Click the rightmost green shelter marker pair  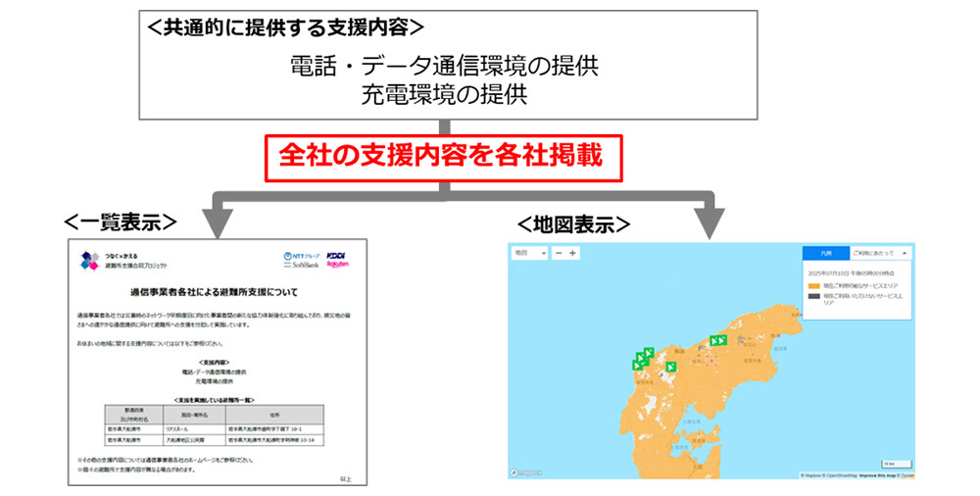point(717,340)
